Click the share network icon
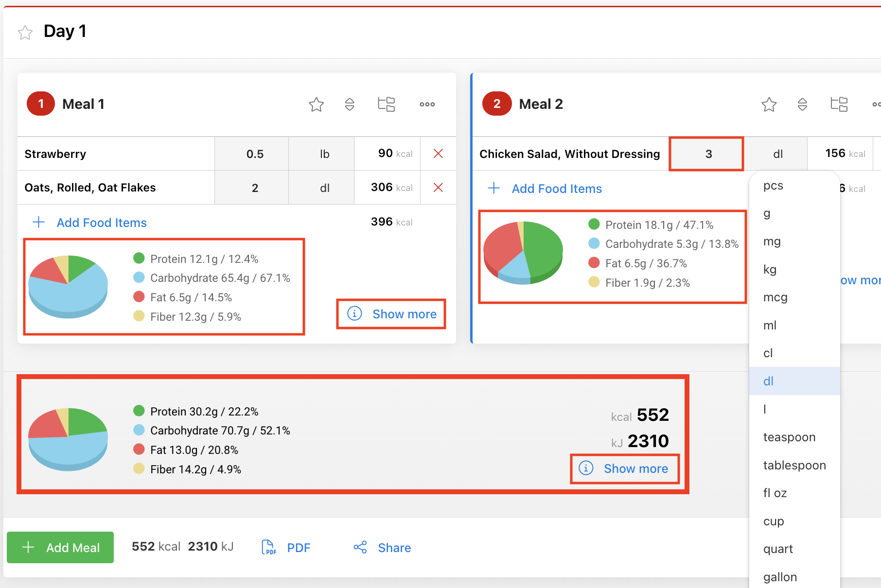 pos(360,547)
